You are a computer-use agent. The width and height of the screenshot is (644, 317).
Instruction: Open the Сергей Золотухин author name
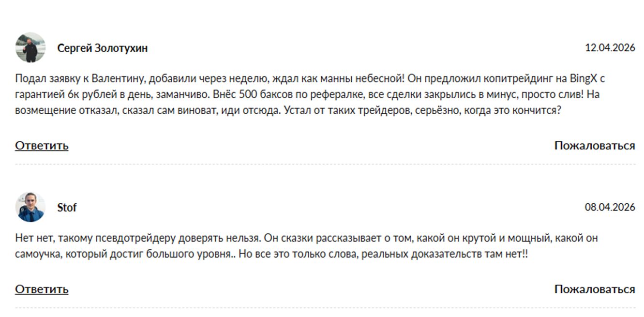(x=103, y=48)
